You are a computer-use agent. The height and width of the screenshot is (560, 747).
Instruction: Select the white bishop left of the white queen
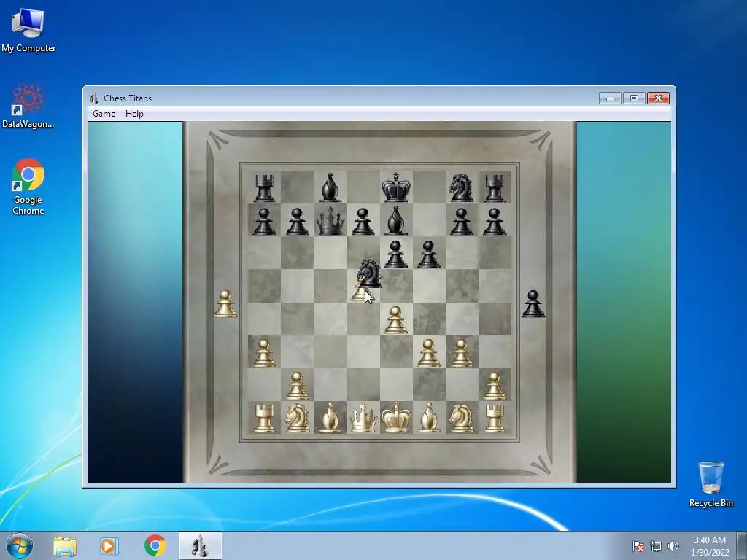tap(330, 418)
